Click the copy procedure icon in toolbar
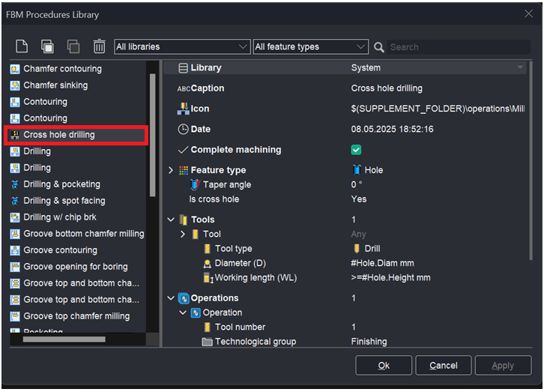Viewport: 544px width, 392px height. pyautogui.click(x=47, y=46)
